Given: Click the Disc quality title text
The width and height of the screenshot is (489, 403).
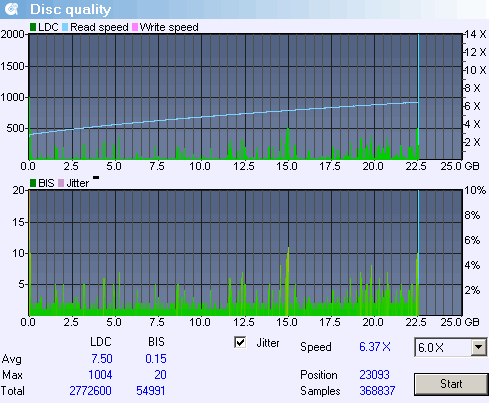Looking at the screenshot, I should pyautogui.click(x=70, y=10).
